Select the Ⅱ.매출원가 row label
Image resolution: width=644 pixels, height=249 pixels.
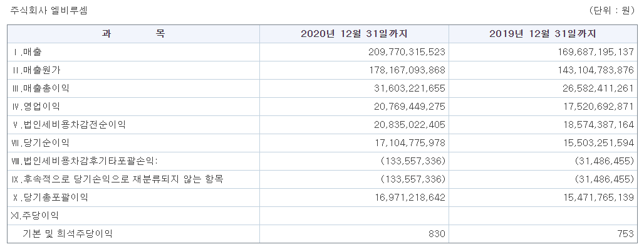(36, 70)
